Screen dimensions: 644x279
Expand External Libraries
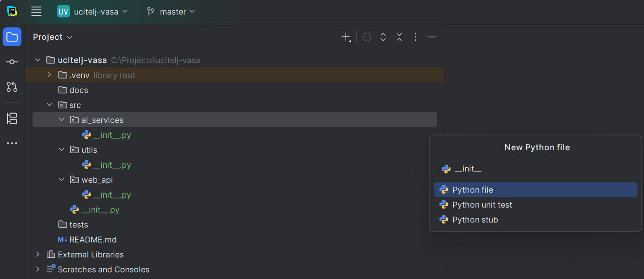[37, 254]
